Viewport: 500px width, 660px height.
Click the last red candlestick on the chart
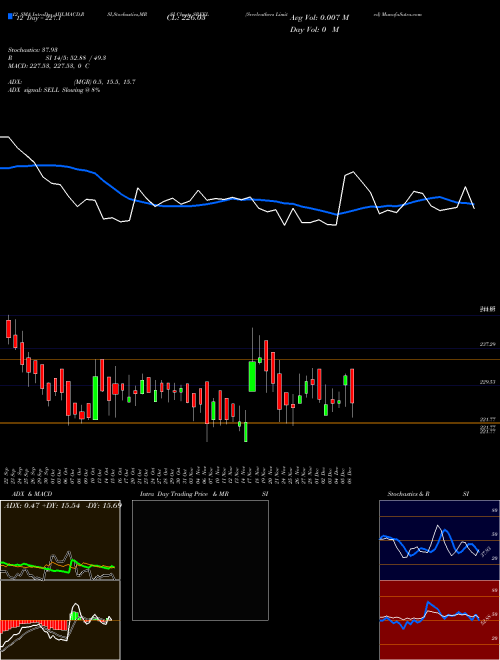click(352, 386)
